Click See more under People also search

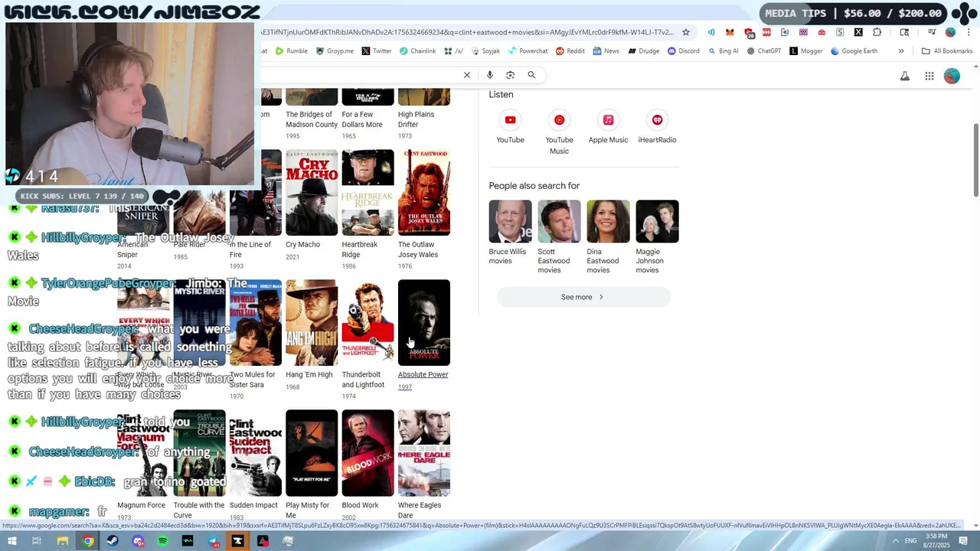583,297
